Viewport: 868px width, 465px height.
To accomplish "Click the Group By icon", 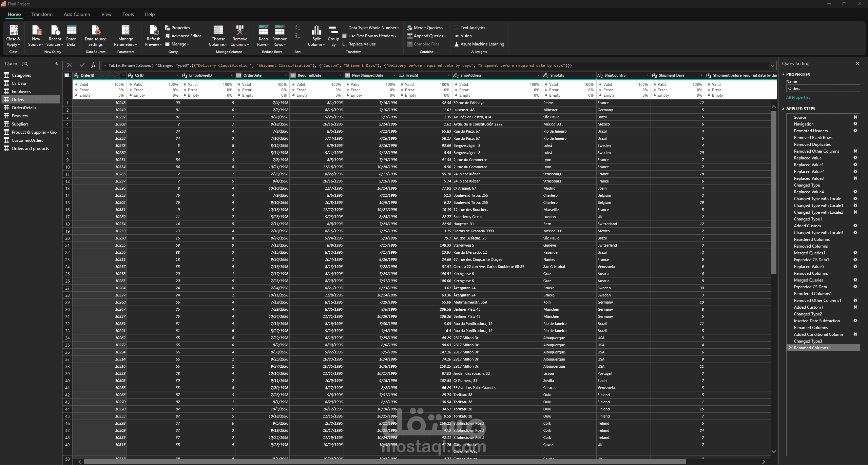I will pyautogui.click(x=333, y=31).
